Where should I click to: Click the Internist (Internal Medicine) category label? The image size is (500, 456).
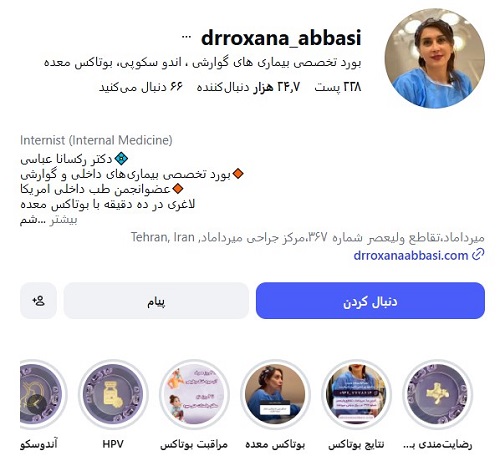click(x=96, y=140)
